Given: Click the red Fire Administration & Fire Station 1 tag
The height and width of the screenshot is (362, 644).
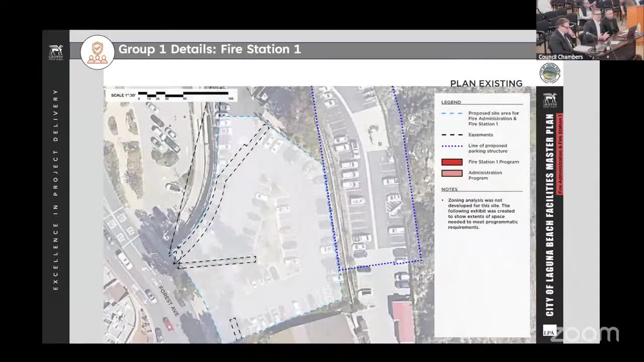Looking at the screenshot, I should [x=560, y=154].
